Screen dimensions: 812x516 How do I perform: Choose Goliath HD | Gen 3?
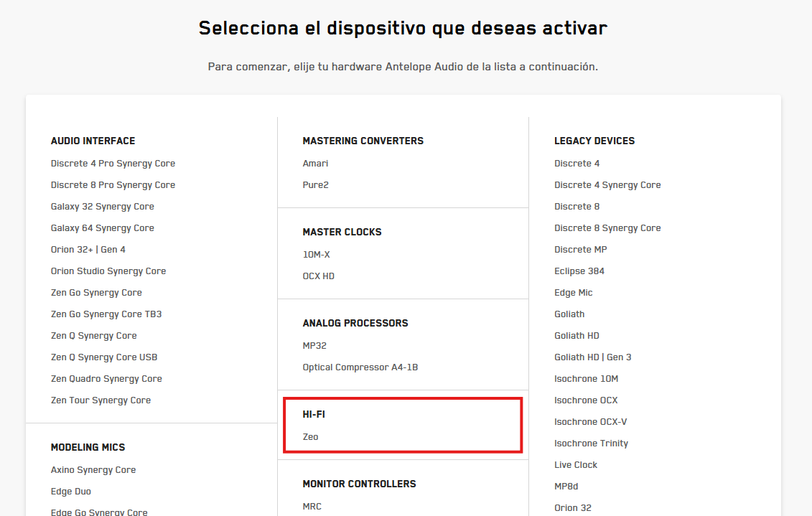click(x=592, y=357)
